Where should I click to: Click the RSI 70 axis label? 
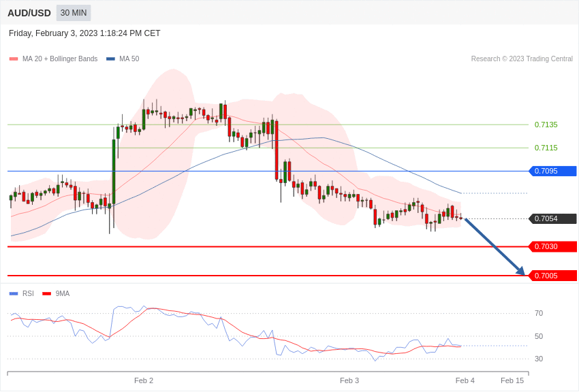click(539, 314)
